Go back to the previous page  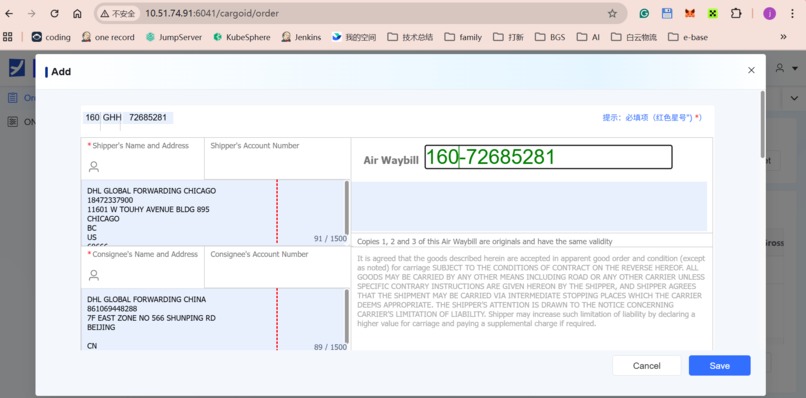coord(9,14)
